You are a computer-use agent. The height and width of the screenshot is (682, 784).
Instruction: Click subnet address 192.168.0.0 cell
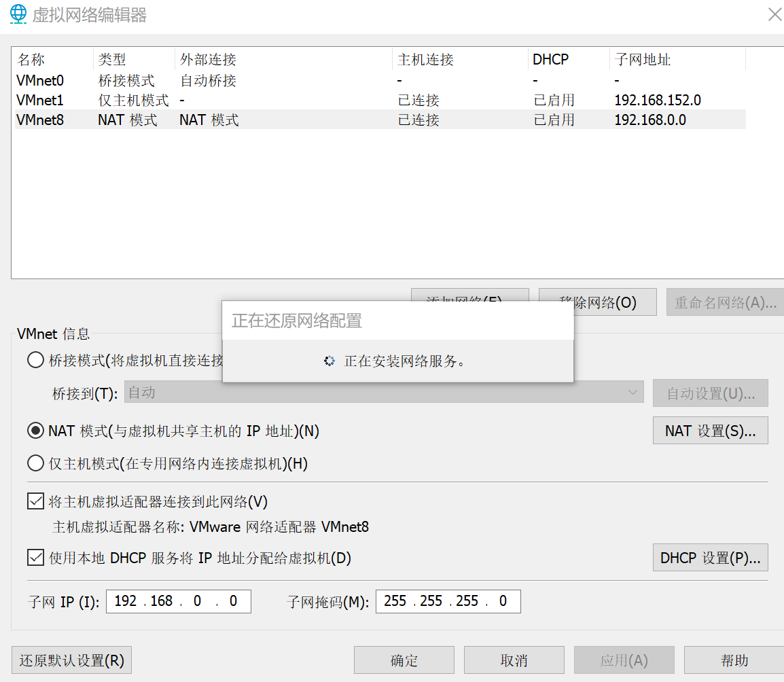[650, 120]
